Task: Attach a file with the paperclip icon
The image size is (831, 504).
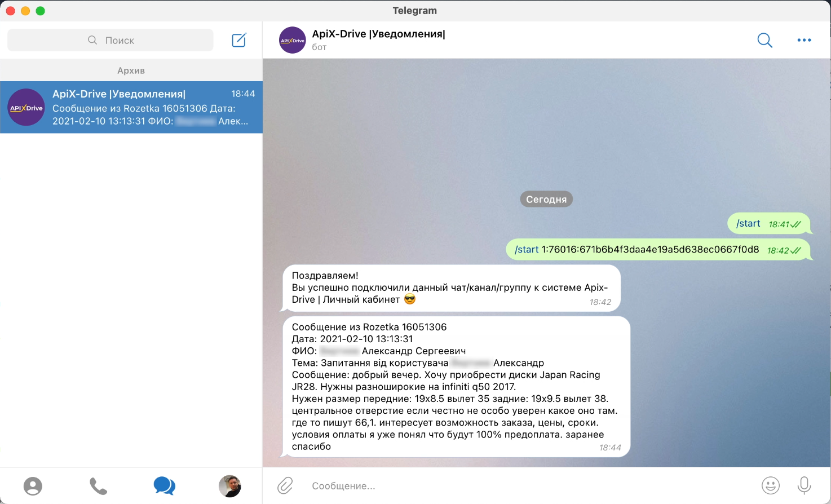Action: 285,485
